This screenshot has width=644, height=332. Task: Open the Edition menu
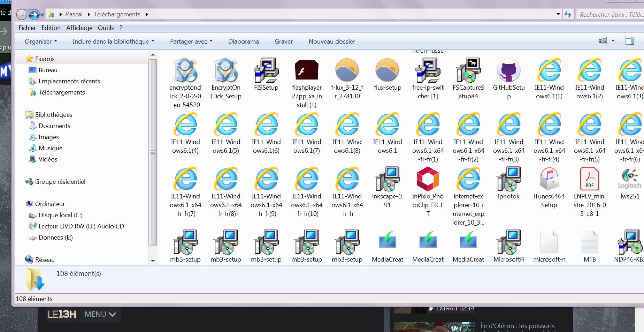click(51, 28)
